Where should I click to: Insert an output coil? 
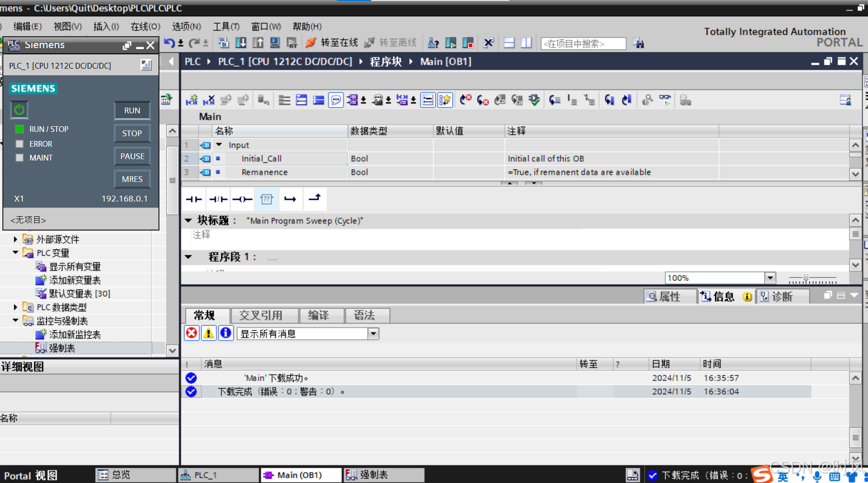(242, 199)
